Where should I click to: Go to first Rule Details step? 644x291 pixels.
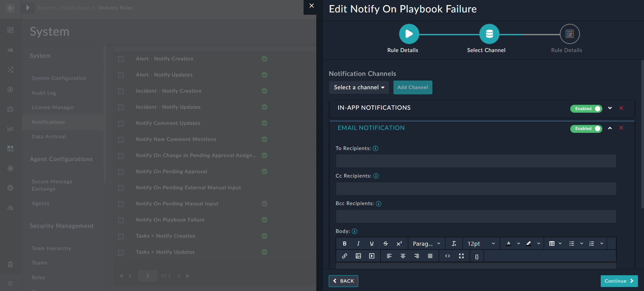point(409,34)
